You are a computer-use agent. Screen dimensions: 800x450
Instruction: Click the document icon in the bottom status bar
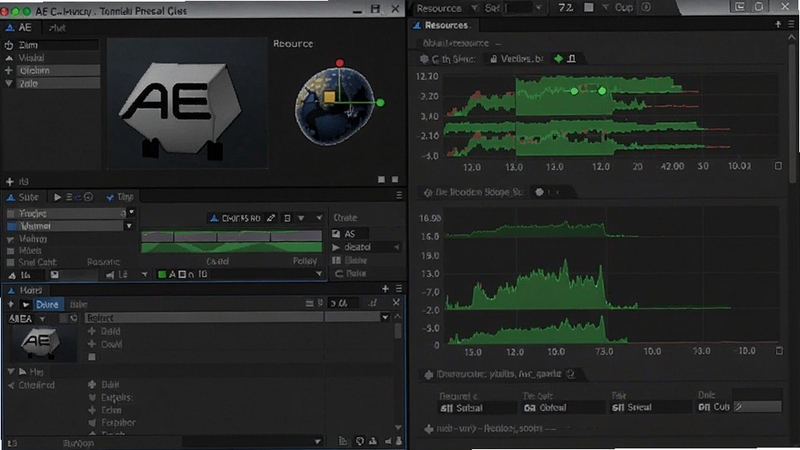343,441
